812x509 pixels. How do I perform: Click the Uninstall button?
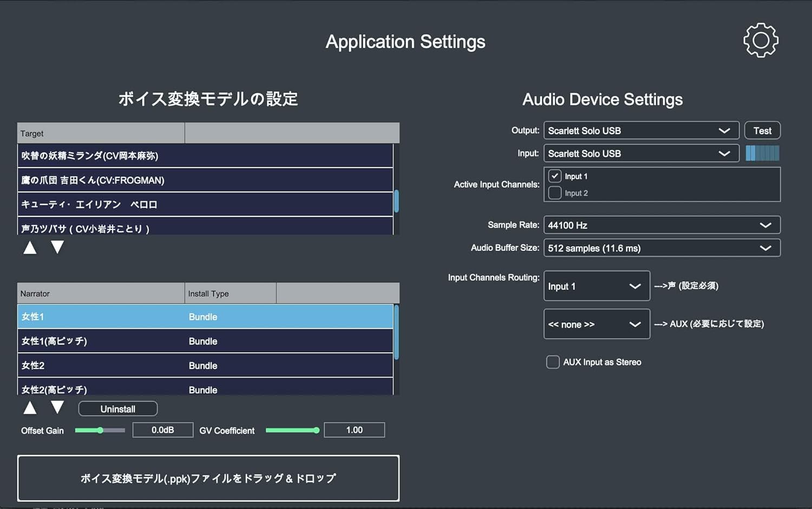click(x=118, y=409)
